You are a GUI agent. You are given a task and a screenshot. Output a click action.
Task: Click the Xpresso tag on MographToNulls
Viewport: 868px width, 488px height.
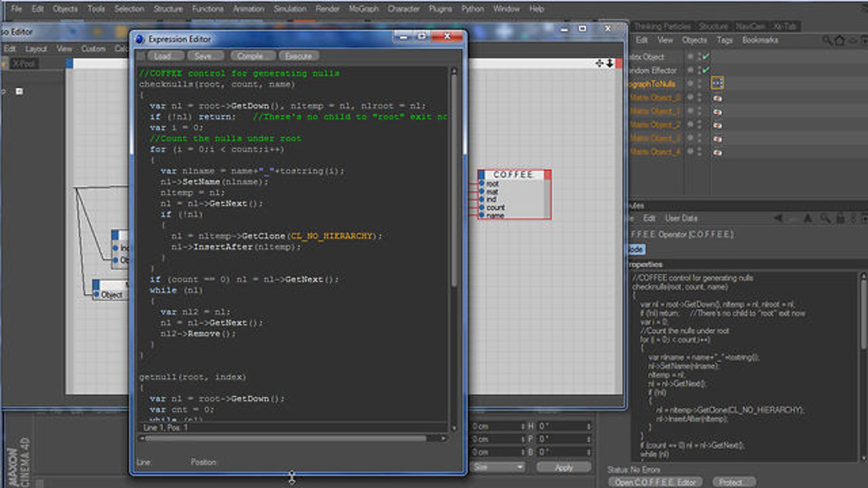[718, 84]
